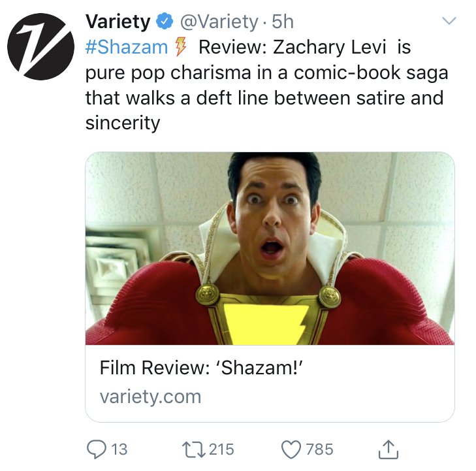Open the reply comment icon

click(97, 449)
